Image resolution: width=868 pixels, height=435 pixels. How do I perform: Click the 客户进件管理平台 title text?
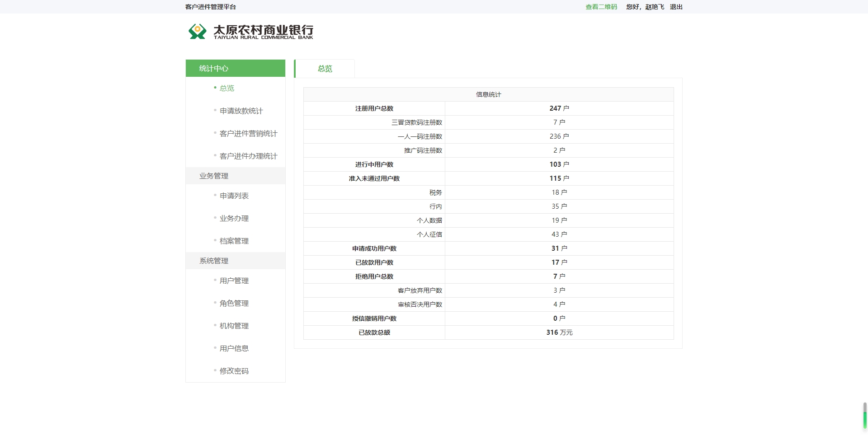coord(211,7)
